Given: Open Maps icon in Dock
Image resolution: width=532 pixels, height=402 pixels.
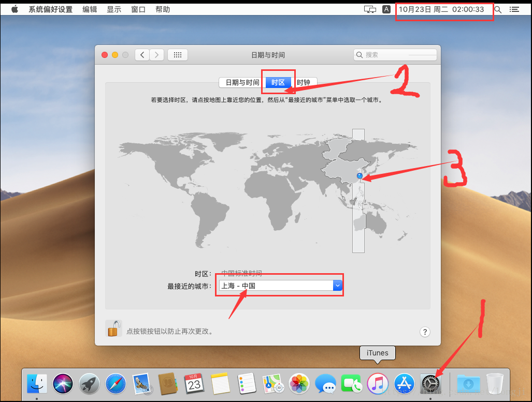Looking at the screenshot, I should point(273,384).
